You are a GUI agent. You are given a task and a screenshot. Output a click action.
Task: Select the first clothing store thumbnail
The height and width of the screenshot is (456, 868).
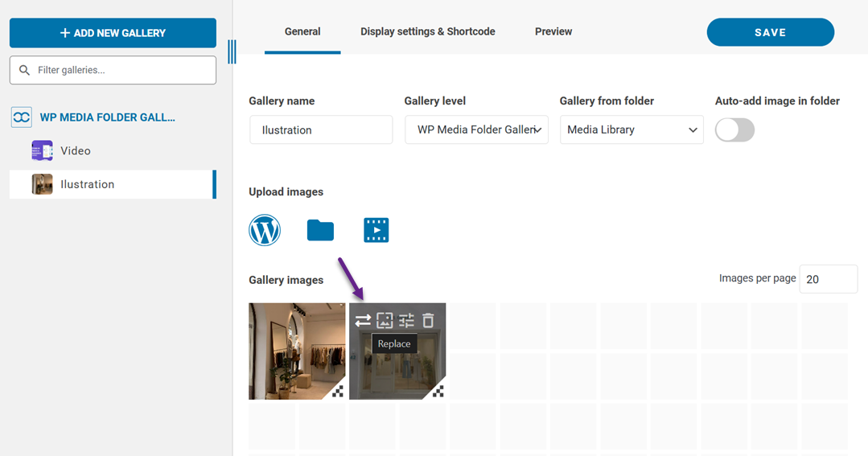point(297,351)
